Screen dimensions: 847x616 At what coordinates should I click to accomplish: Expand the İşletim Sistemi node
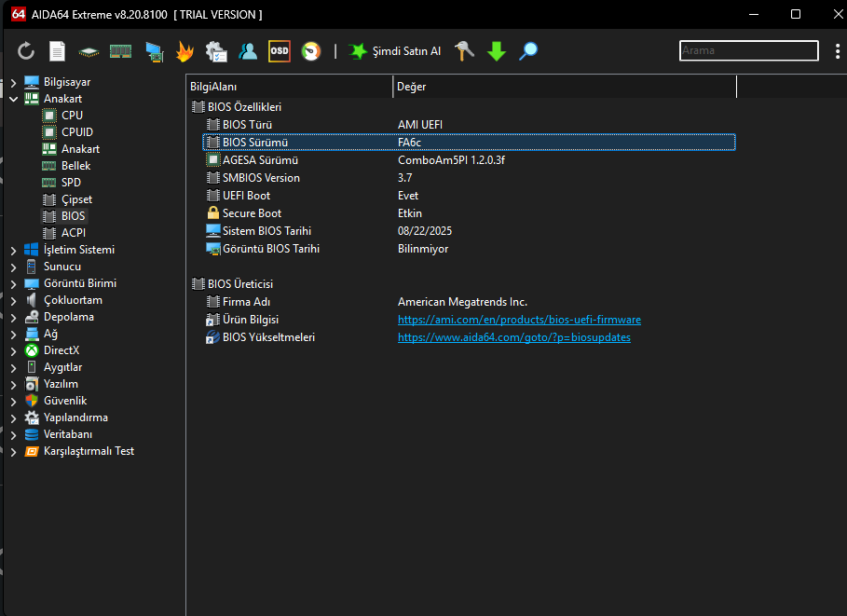point(13,250)
